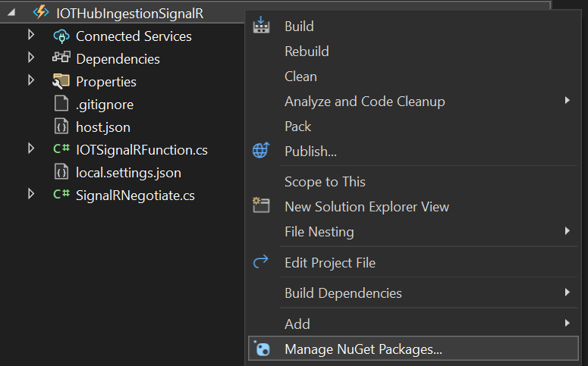The image size is (588, 366).
Task: Open Build Dependencies submenu arrow
Action: (568, 292)
